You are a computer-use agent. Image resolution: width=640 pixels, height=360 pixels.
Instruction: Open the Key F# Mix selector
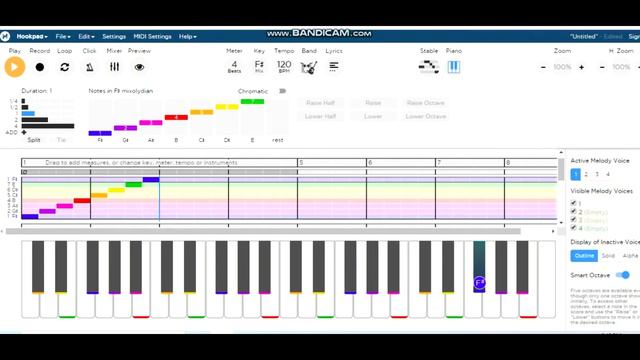[259, 67]
